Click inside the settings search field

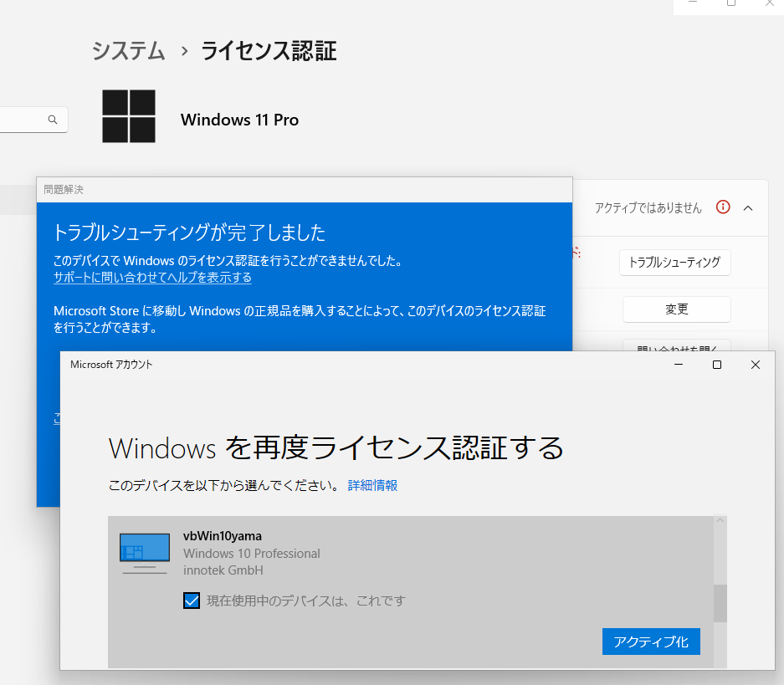(x=25, y=120)
